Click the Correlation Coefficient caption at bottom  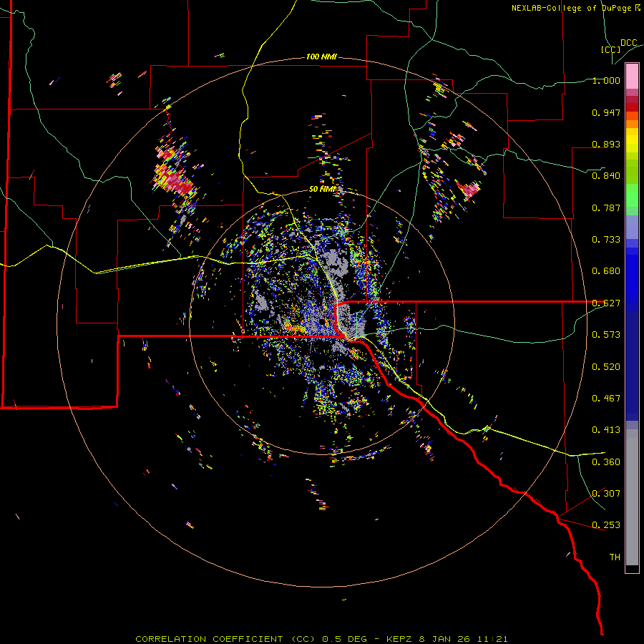[x=321, y=639]
